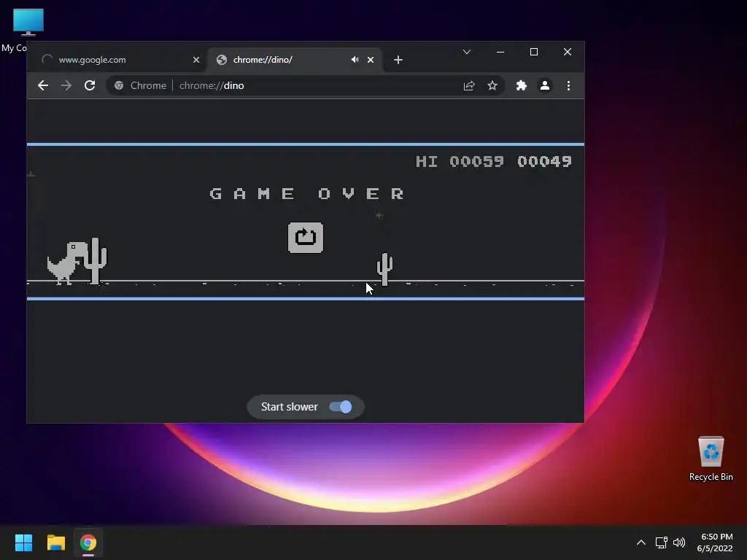Viewport: 747px width, 560px height.
Task: Maximize the Chrome window
Action: pyautogui.click(x=534, y=52)
